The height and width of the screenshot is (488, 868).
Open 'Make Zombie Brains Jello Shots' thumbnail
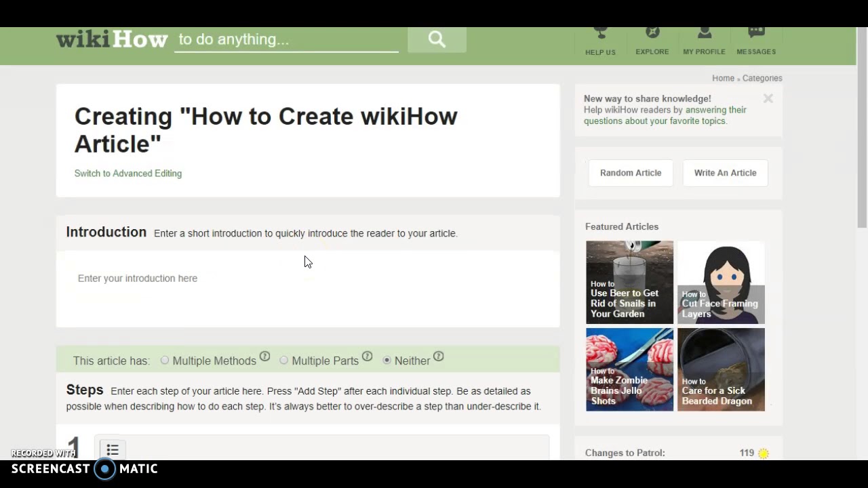[630, 369]
